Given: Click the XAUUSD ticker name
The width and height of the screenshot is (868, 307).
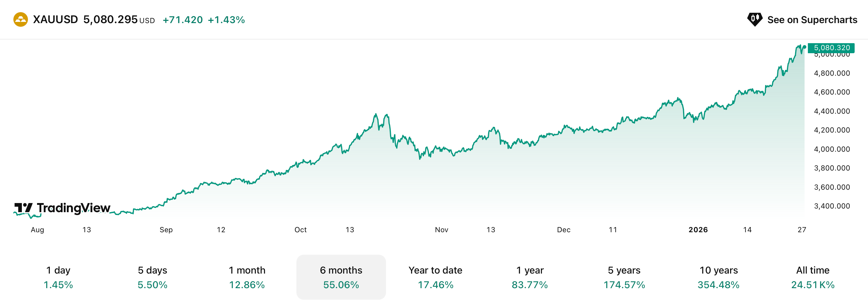Looking at the screenshot, I should pos(56,19).
